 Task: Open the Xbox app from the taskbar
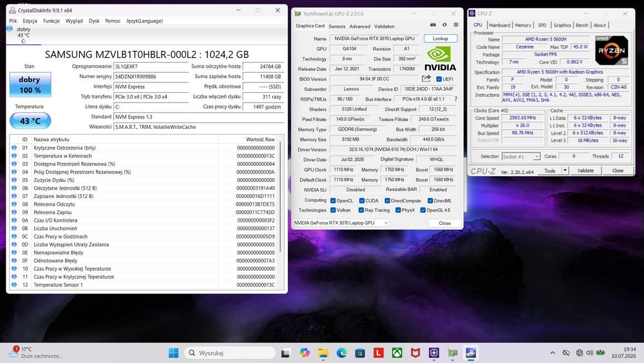click(397, 353)
